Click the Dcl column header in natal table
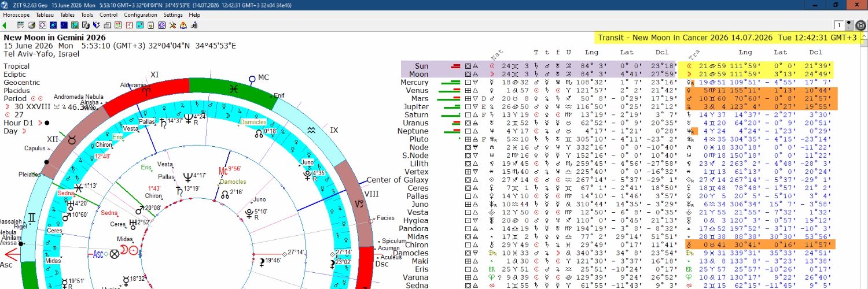 663,52
